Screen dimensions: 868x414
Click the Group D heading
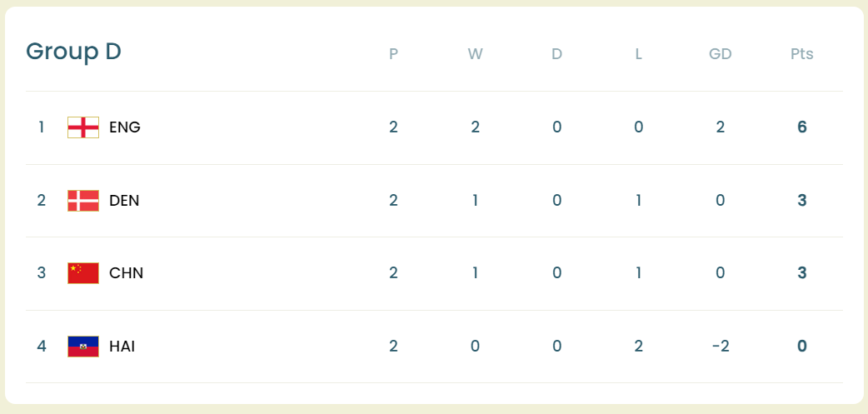pyautogui.click(x=73, y=52)
